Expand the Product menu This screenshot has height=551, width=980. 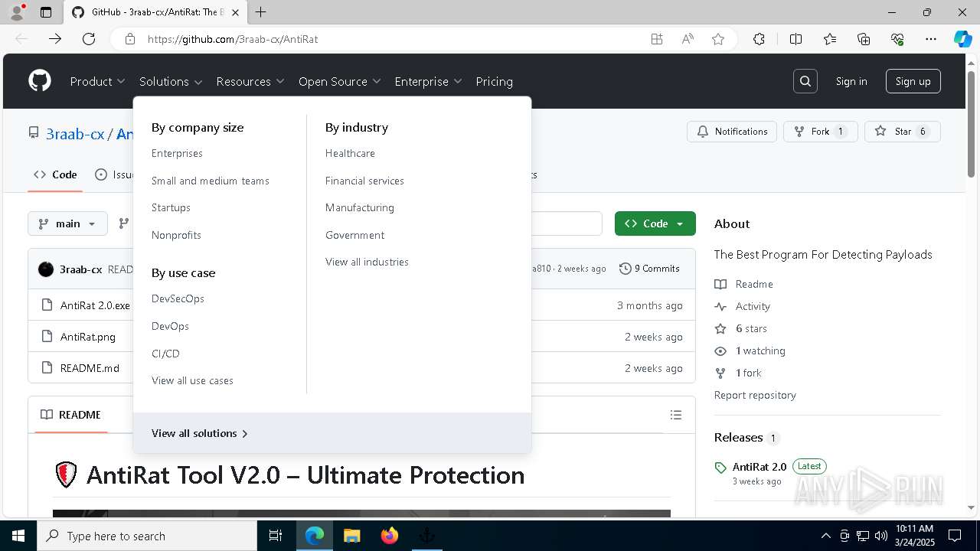click(97, 81)
